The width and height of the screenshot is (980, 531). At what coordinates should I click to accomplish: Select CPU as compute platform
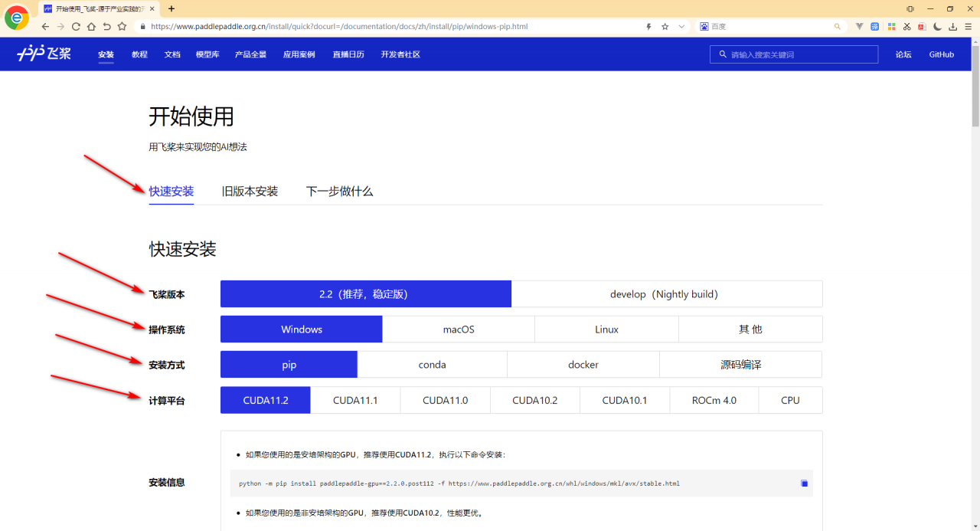click(x=790, y=400)
